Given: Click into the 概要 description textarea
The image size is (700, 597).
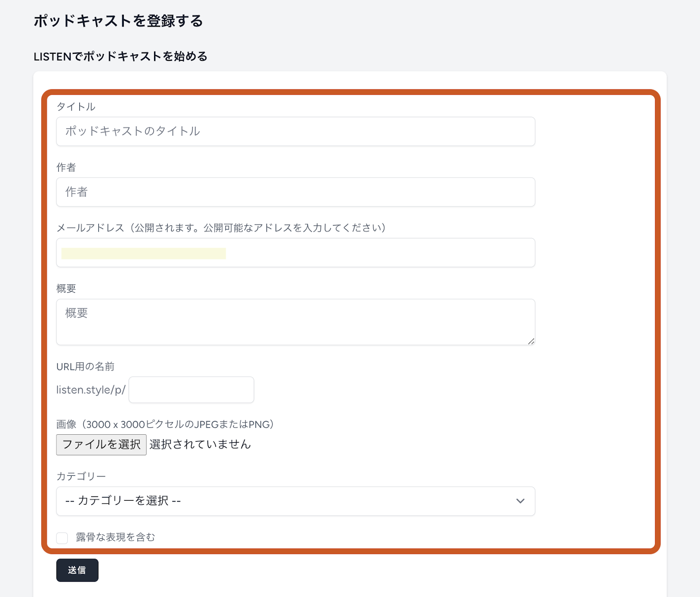Looking at the screenshot, I should [295, 322].
